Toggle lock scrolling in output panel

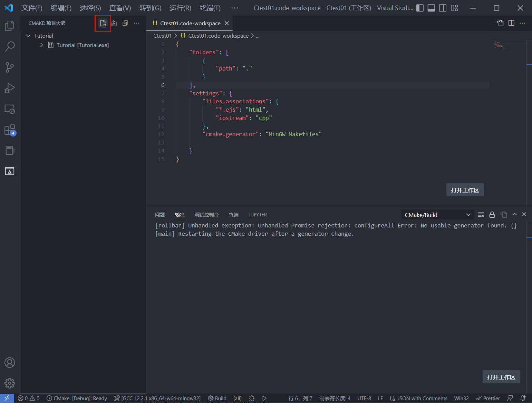point(492,214)
